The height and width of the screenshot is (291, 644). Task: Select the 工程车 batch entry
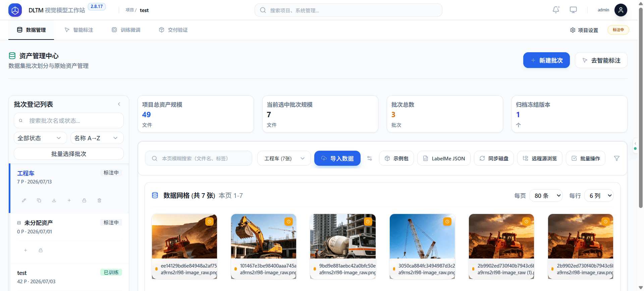pyautogui.click(x=69, y=188)
